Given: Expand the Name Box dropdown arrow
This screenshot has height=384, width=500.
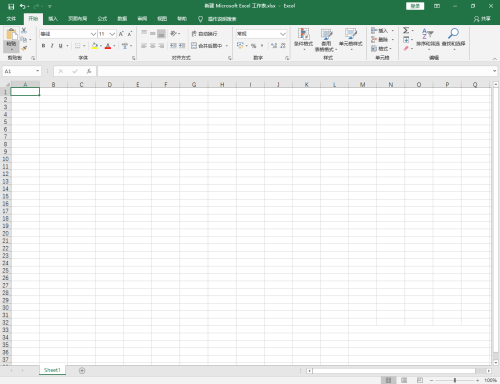Looking at the screenshot, I should click(38, 71).
